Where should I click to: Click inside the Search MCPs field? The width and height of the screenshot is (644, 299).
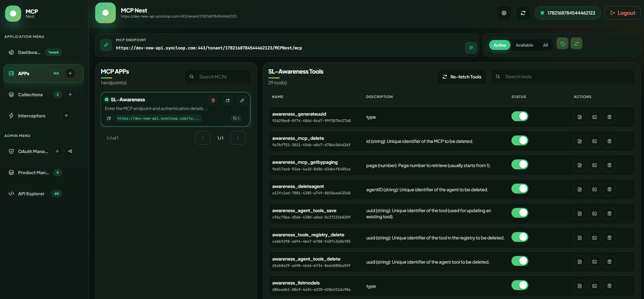[x=218, y=77]
